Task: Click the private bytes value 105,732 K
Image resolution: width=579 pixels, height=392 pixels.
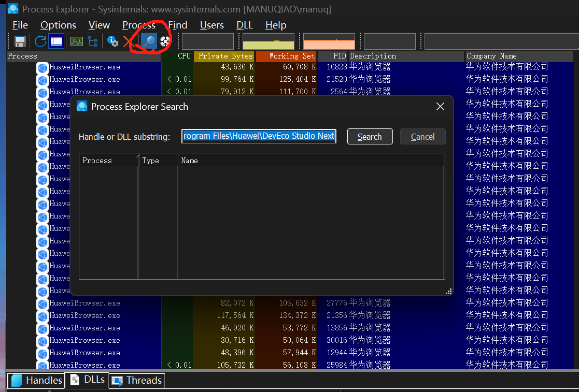Action: click(235, 365)
